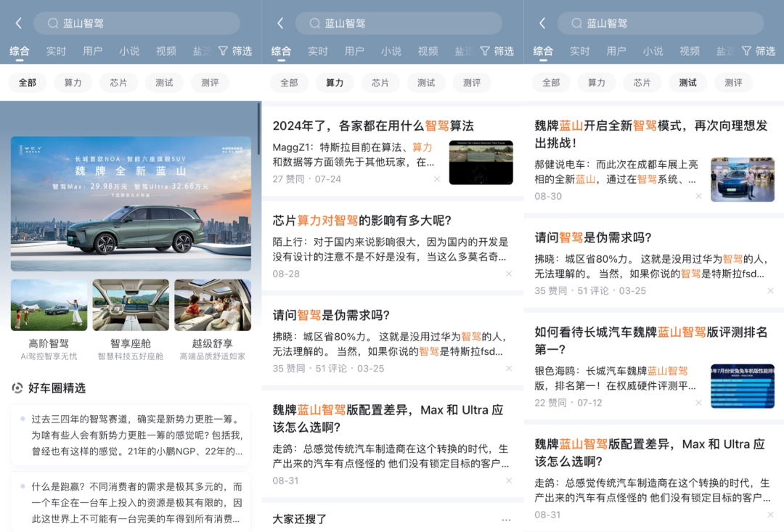
Task: Switch to the 视频 tab on the middle screen
Action: [x=428, y=51]
